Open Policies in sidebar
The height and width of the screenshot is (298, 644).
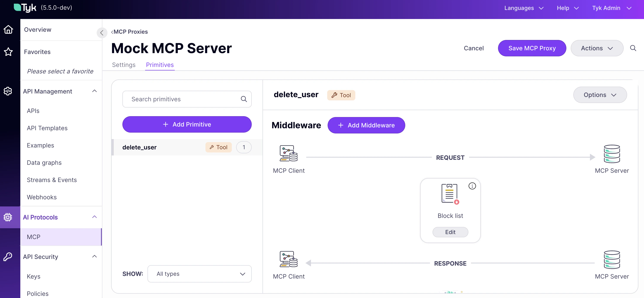tap(37, 293)
